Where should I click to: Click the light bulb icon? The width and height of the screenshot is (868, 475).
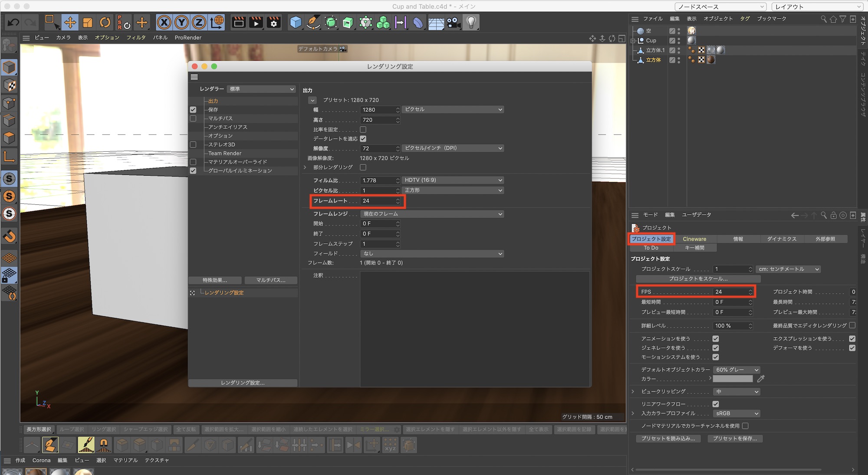(471, 22)
